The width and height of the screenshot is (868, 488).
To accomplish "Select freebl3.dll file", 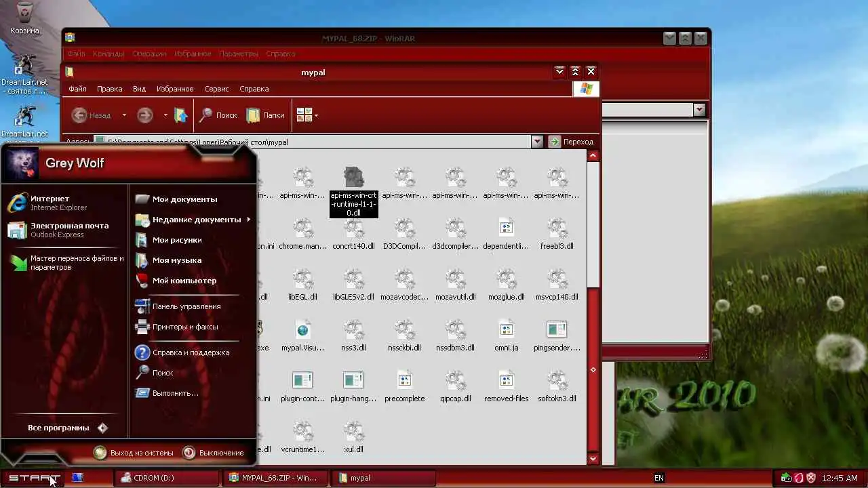I will 557,234.
